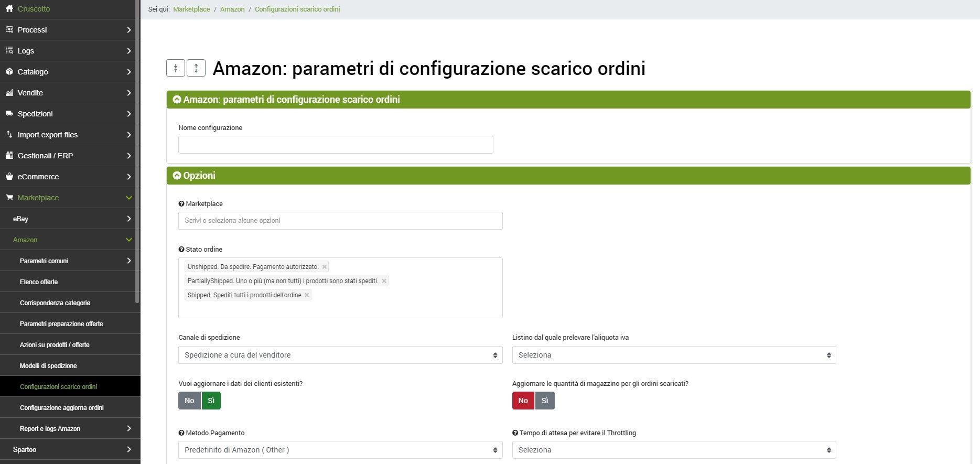Screen dimensions: 980x464
Task: Select No for updating existing customer data
Action: [189, 401]
